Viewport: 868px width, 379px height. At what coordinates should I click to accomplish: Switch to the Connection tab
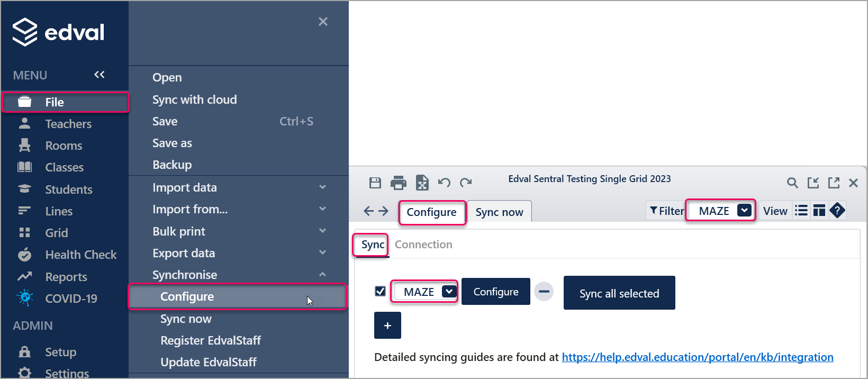(x=423, y=245)
